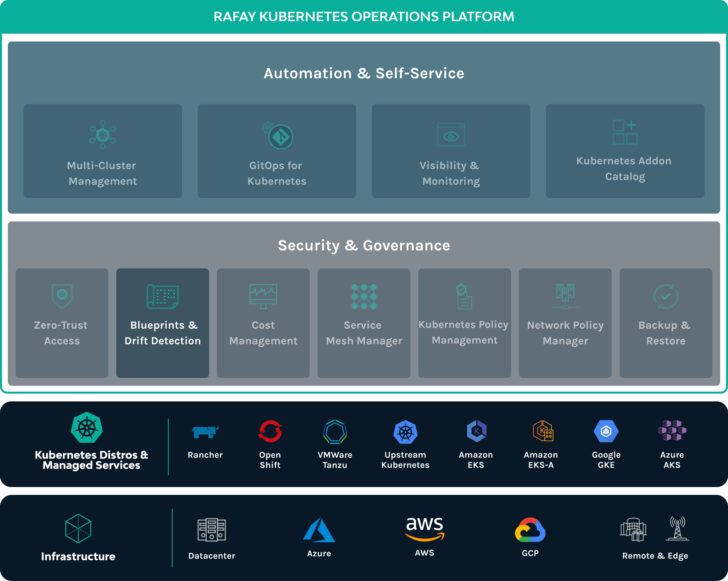Click the Open Shift label text
Viewport: 728px width, 581px height.
(270, 460)
